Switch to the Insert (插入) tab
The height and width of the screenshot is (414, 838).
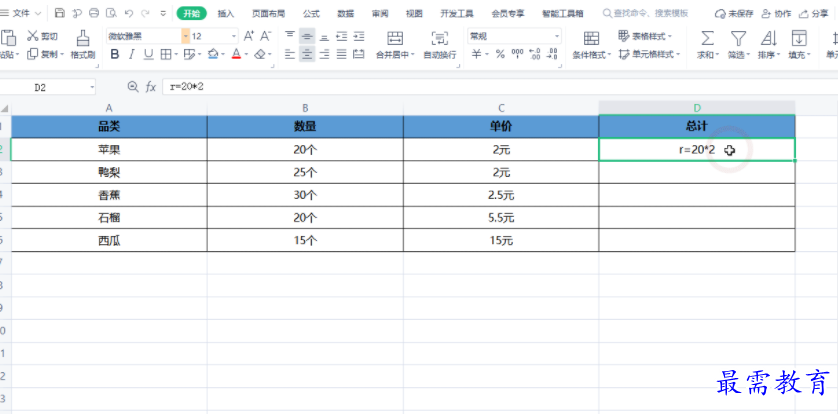(226, 13)
